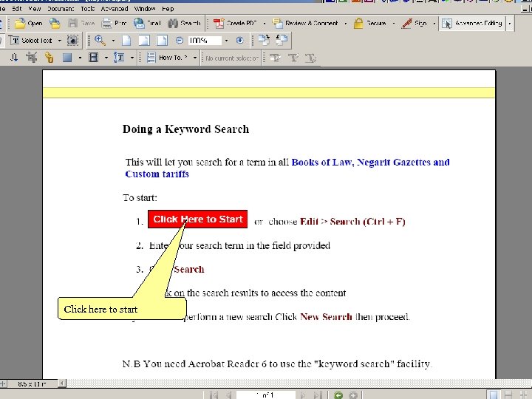Open the View menu
Viewport: 532px width, 399px height.
[35, 9]
